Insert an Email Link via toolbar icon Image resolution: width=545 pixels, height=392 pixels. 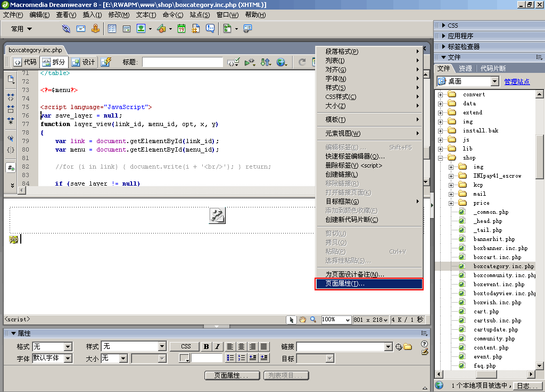click(x=81, y=29)
